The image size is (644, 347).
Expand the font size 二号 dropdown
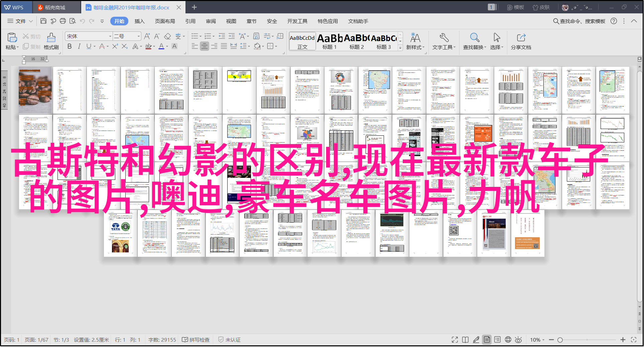(138, 36)
